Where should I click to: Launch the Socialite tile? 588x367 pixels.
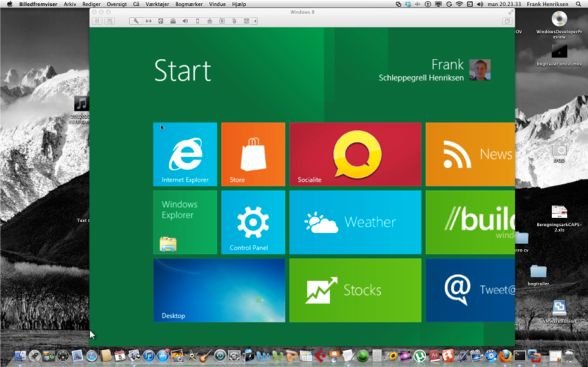point(355,154)
